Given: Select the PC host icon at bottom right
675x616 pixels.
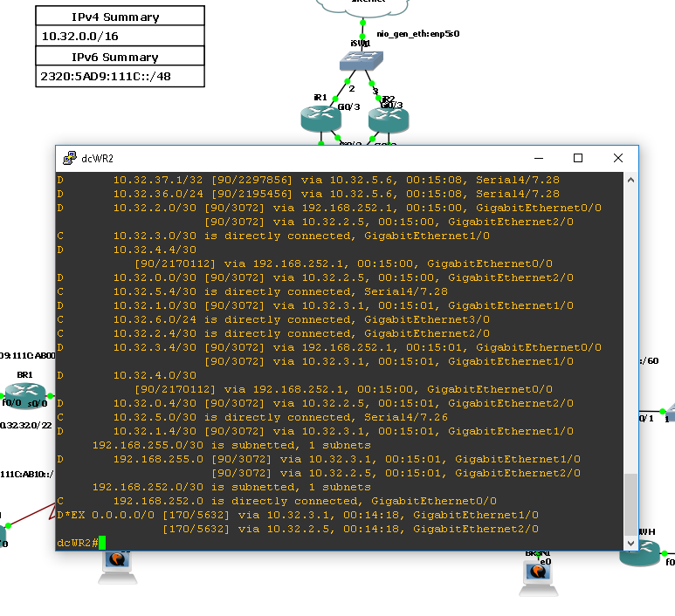Looking at the screenshot, I should pyautogui.click(x=538, y=579).
